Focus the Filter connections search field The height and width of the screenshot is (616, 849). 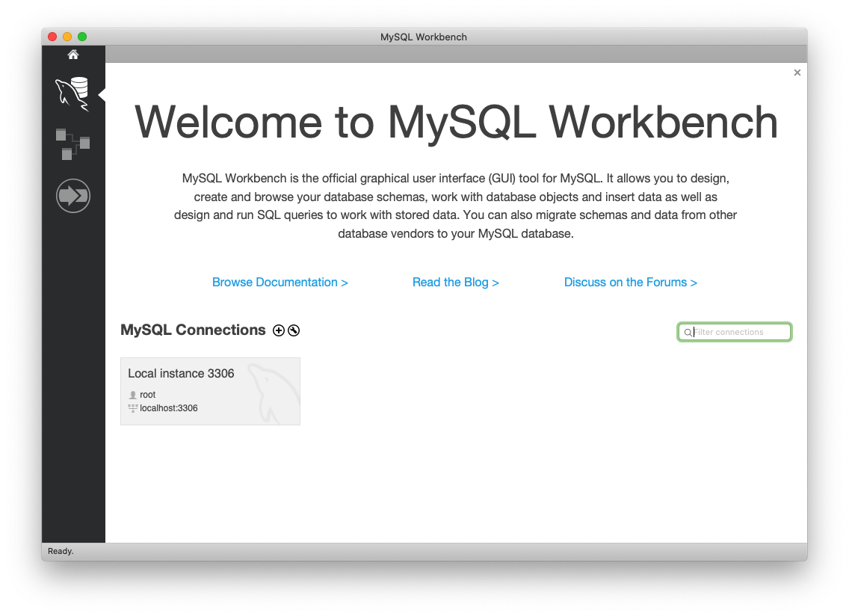click(735, 332)
